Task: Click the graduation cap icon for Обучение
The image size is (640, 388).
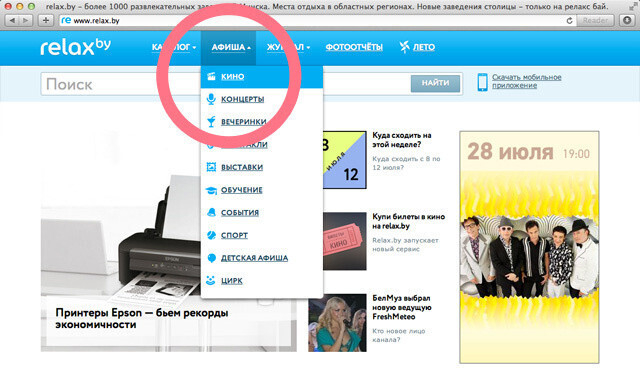Action: click(x=211, y=190)
